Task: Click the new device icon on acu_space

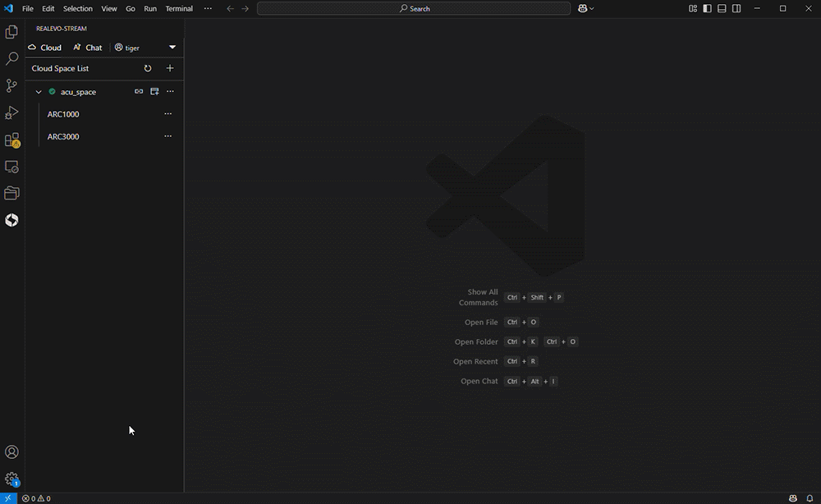Action: point(154,92)
